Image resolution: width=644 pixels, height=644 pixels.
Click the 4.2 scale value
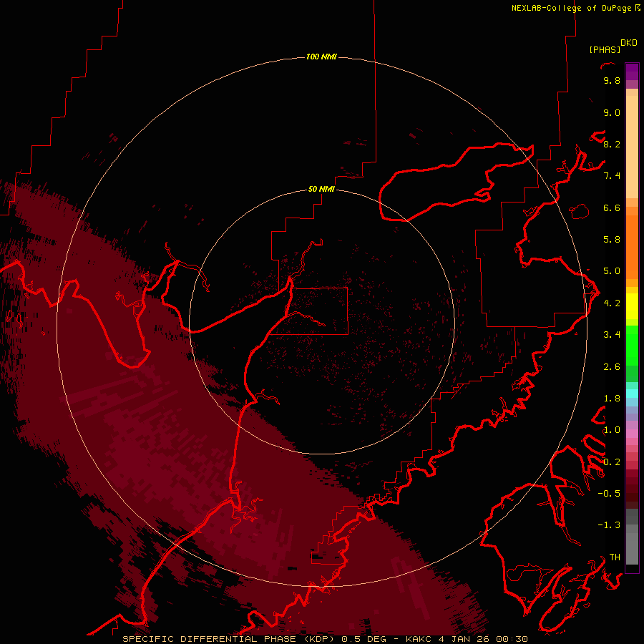coord(612,303)
